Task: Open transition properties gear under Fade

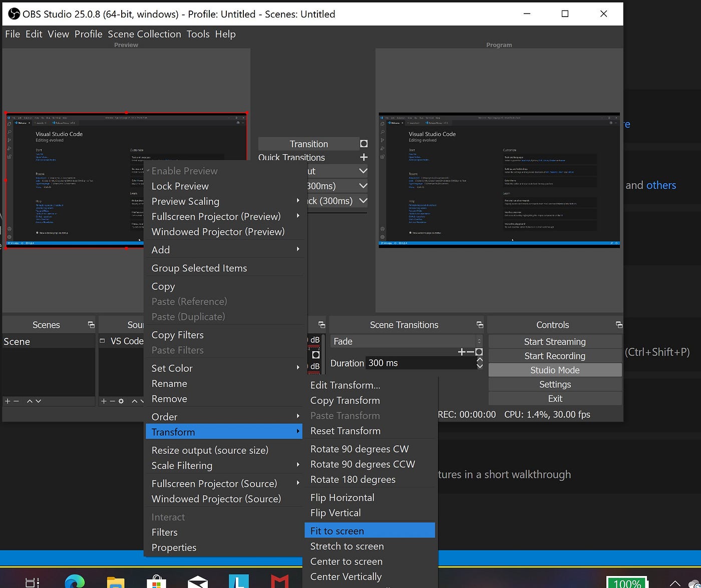Action: [x=479, y=352]
